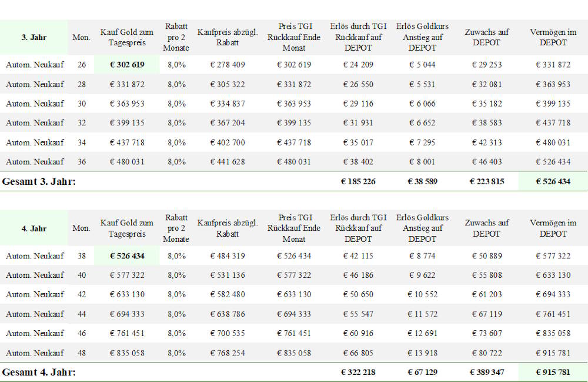Select the € 582 480 discounted price cell
Screen dimensions: 588x382
[228, 294]
